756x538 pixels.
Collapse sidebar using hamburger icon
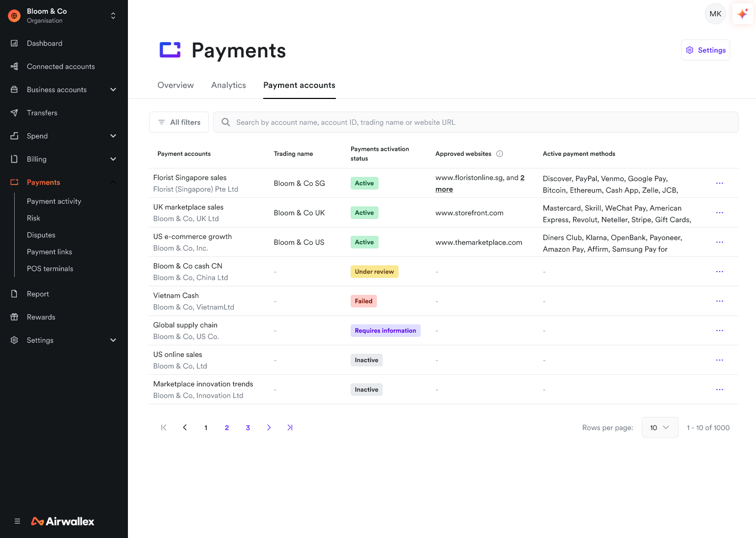[17, 521]
